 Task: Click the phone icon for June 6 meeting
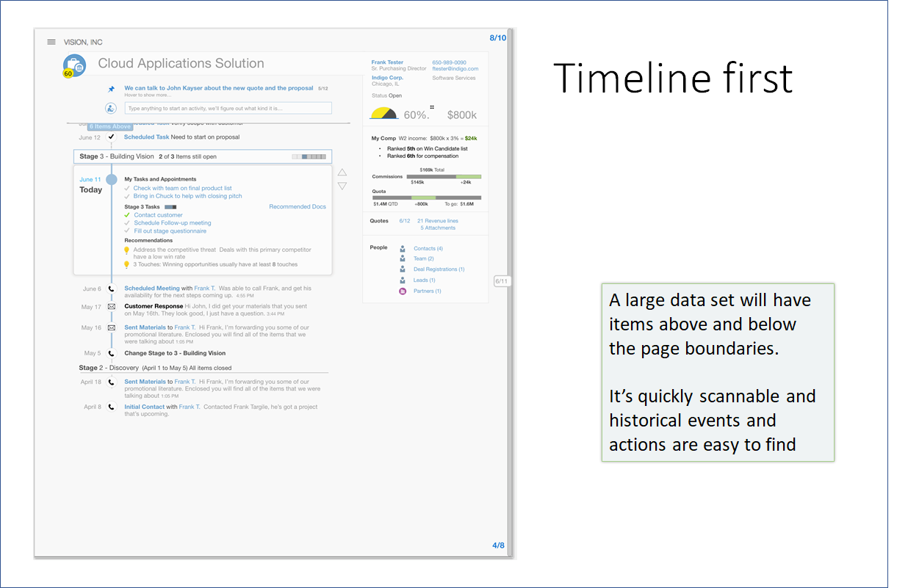[112, 289]
